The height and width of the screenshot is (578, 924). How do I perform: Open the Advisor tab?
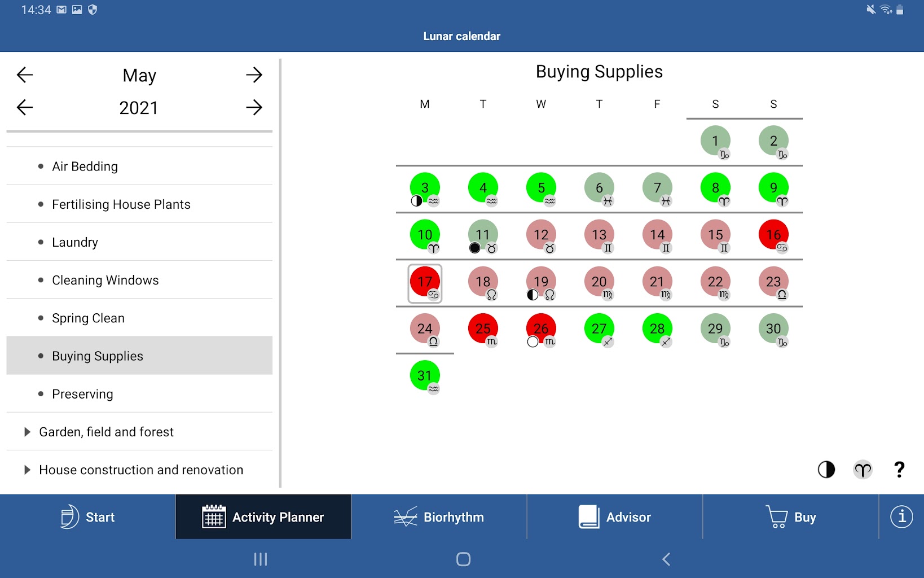(614, 517)
